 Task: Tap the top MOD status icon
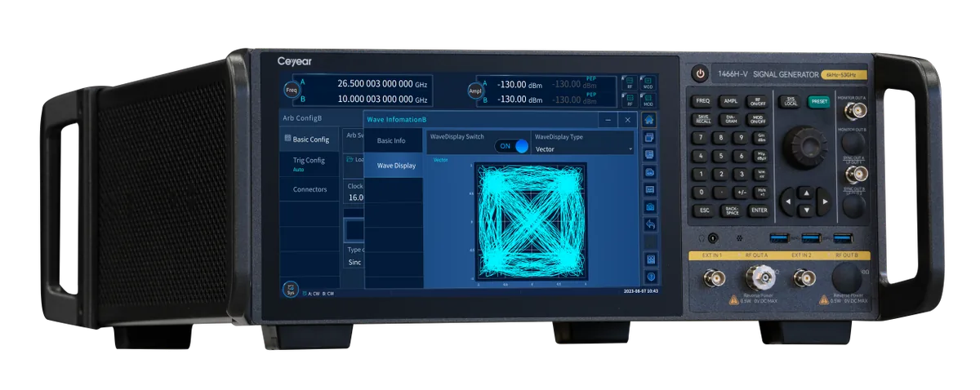(x=648, y=82)
